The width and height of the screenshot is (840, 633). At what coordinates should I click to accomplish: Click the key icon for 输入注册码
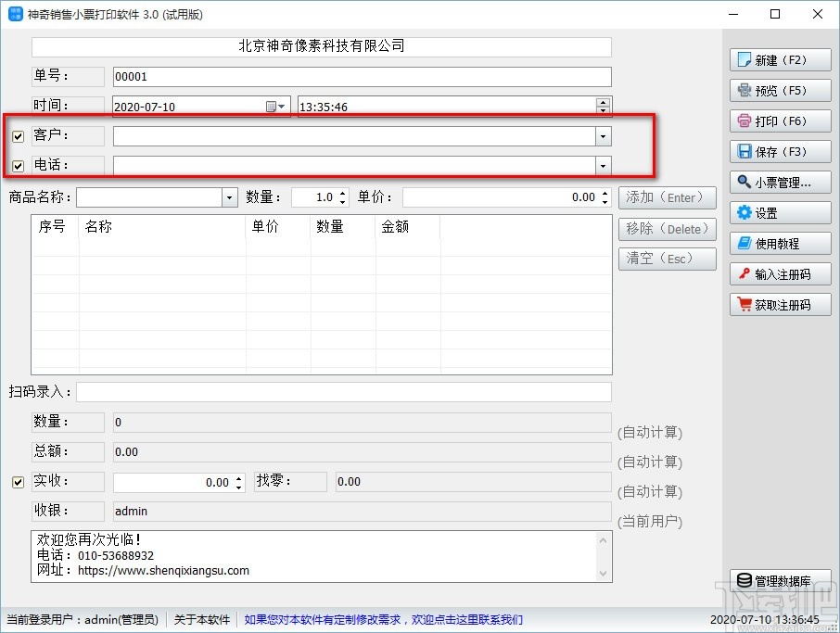pyautogui.click(x=745, y=273)
